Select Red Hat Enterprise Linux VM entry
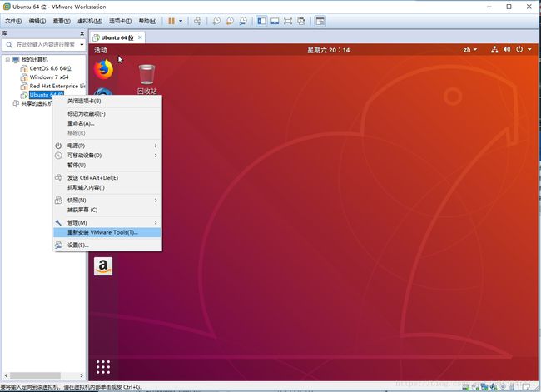Image resolution: width=541 pixels, height=392 pixels. 57,86
